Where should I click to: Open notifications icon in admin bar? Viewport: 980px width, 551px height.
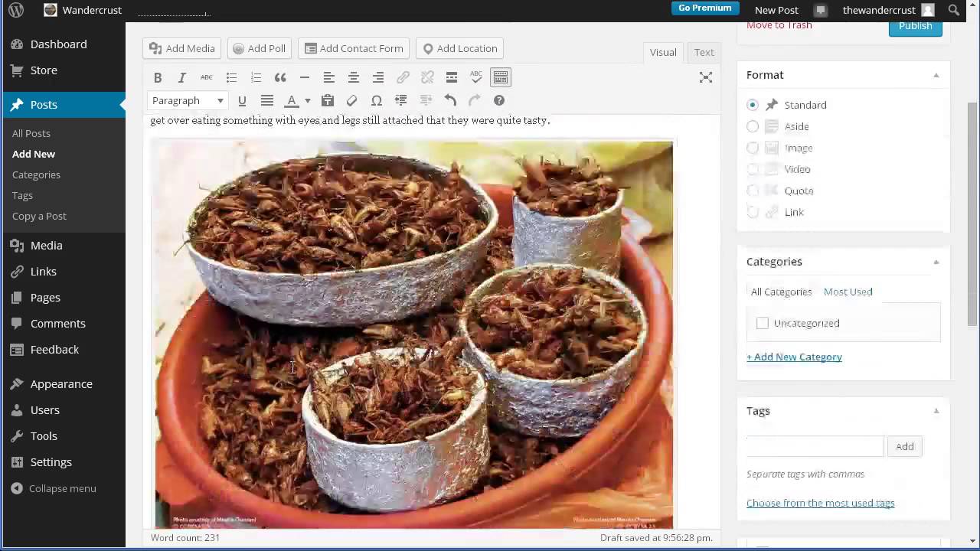click(821, 10)
